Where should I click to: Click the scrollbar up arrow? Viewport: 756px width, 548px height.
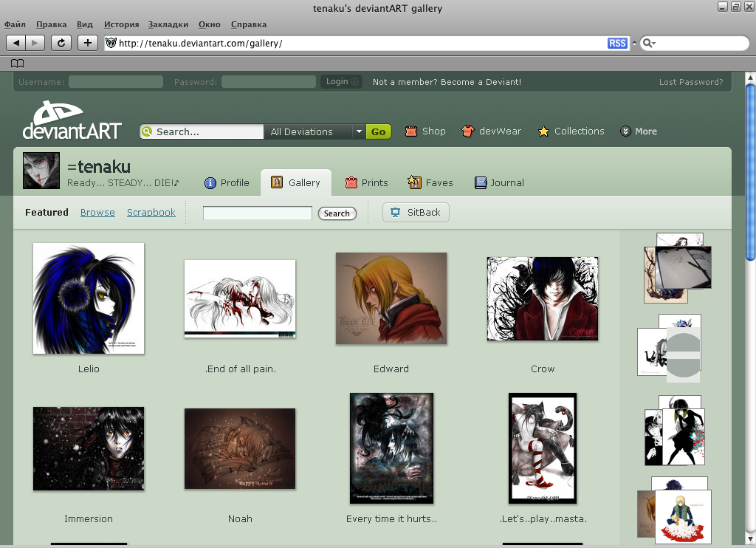pos(750,78)
